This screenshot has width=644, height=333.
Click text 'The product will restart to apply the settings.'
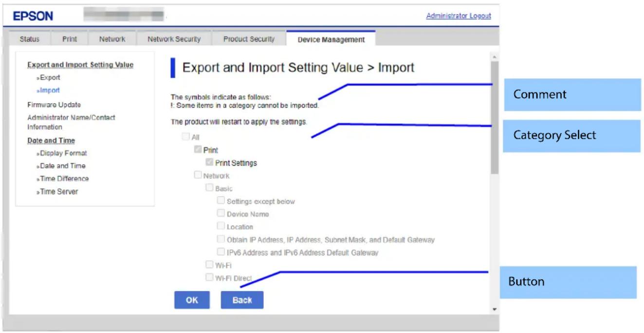pos(239,122)
